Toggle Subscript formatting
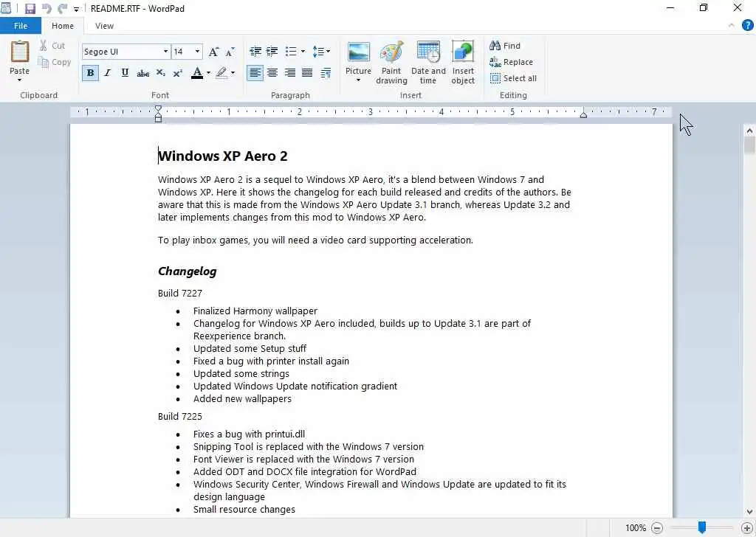Image resolution: width=756 pixels, height=537 pixels. [x=160, y=73]
